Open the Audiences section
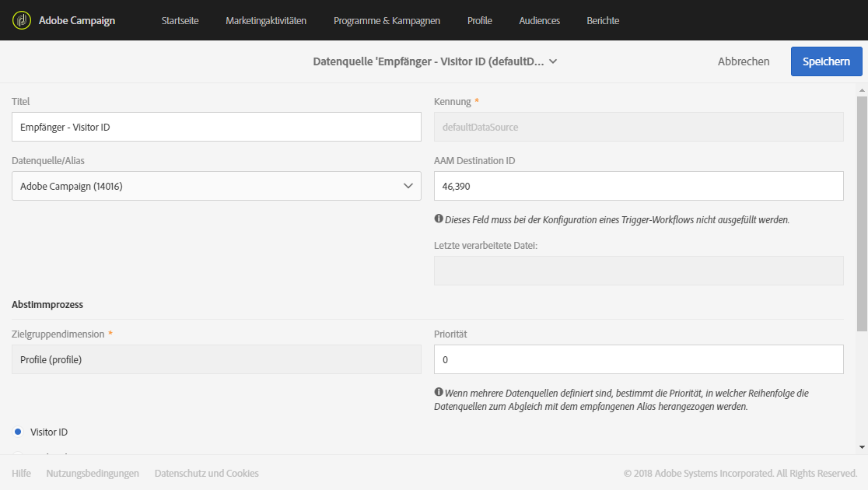This screenshot has height=490, width=868. 539,20
